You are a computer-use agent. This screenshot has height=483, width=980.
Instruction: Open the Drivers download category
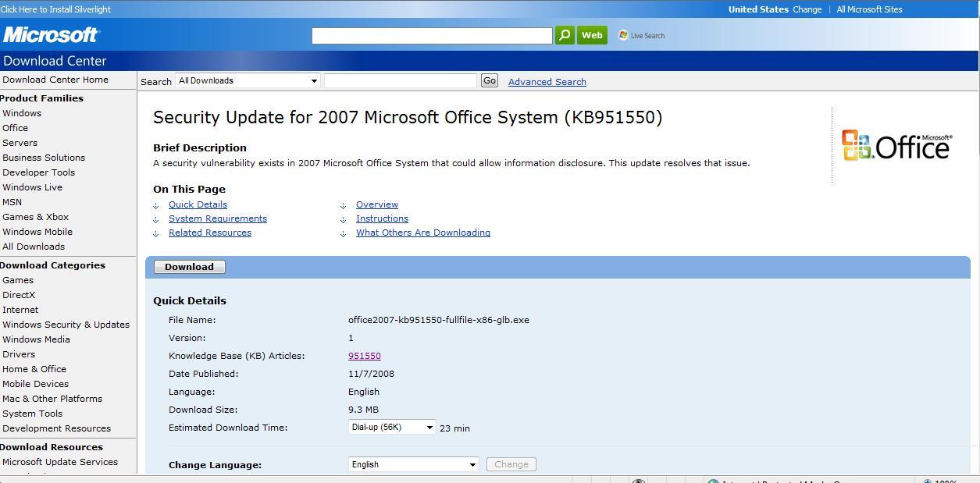coord(19,354)
